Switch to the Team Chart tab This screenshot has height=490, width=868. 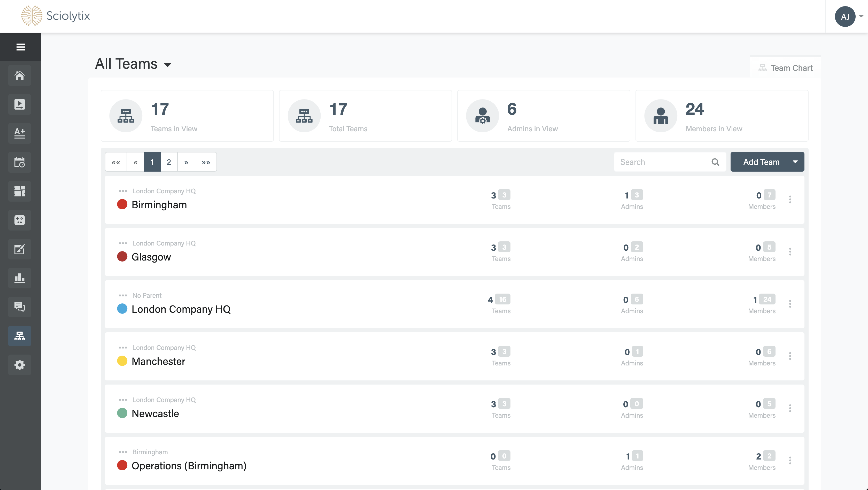[785, 68]
